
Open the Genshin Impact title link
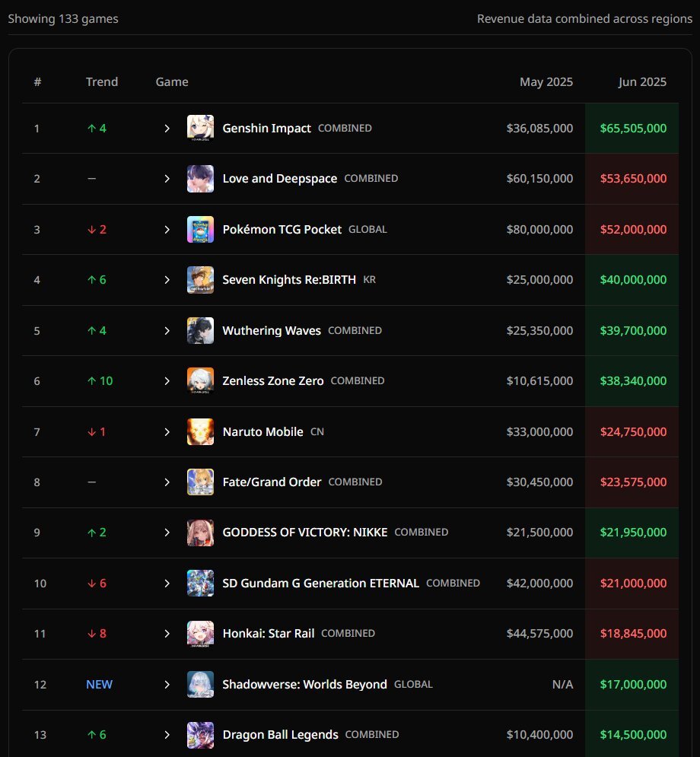pos(266,128)
